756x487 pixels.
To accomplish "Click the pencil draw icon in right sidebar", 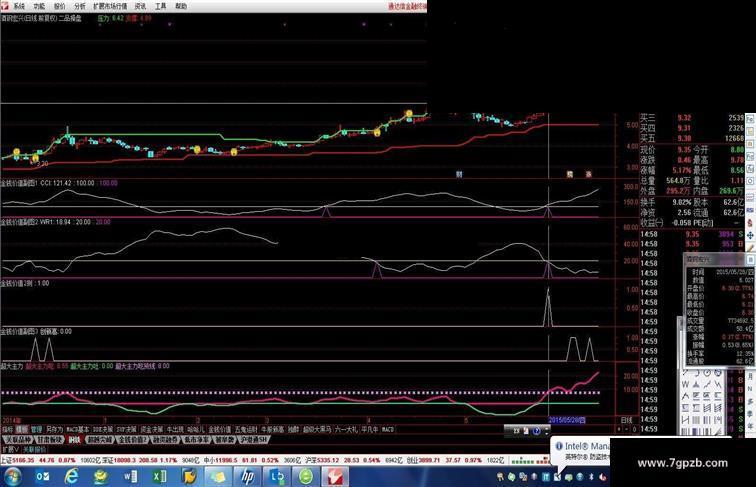I will [x=750, y=248].
